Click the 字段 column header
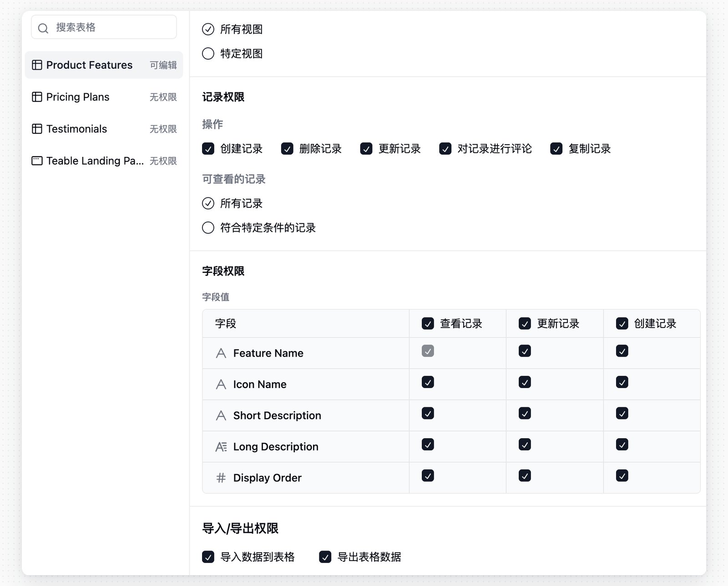 click(226, 323)
